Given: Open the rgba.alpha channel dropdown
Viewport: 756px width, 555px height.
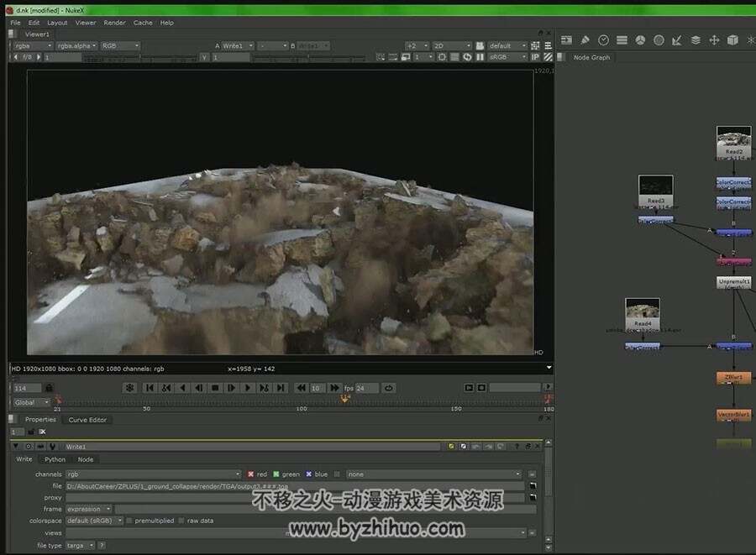Looking at the screenshot, I should (x=77, y=46).
